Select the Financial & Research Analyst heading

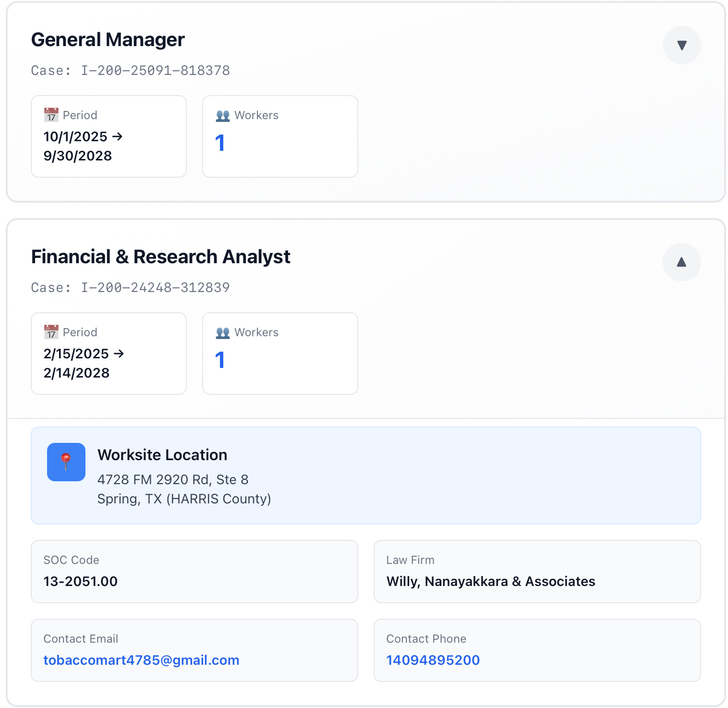(x=160, y=257)
